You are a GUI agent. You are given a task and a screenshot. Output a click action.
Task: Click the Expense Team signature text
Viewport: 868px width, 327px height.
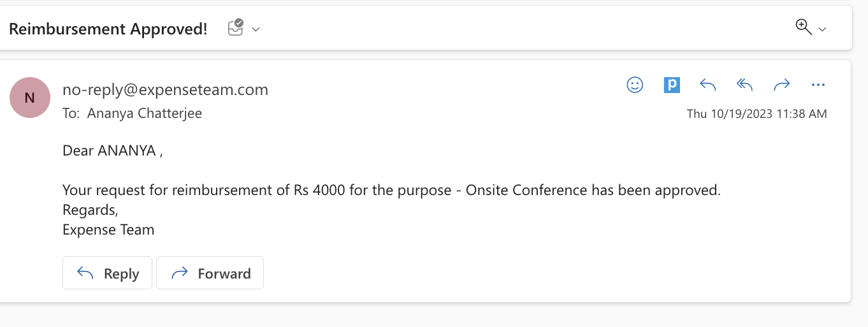click(108, 229)
